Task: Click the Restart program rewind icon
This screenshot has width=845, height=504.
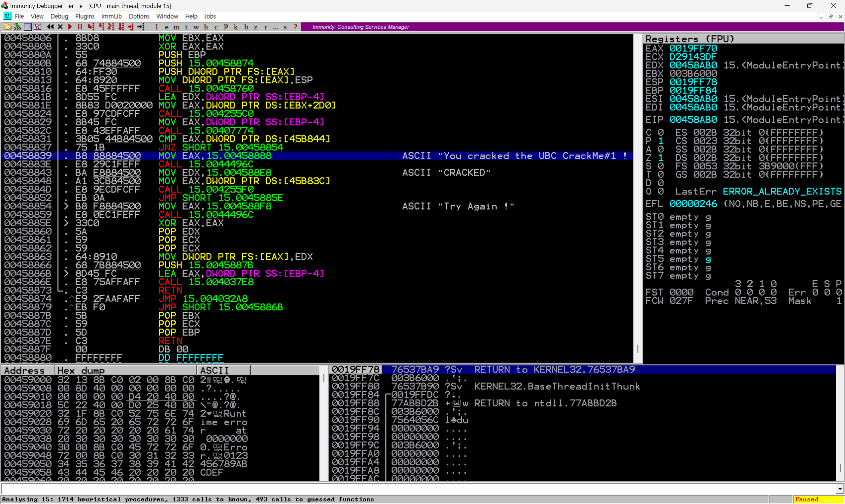Action: (x=50, y=27)
